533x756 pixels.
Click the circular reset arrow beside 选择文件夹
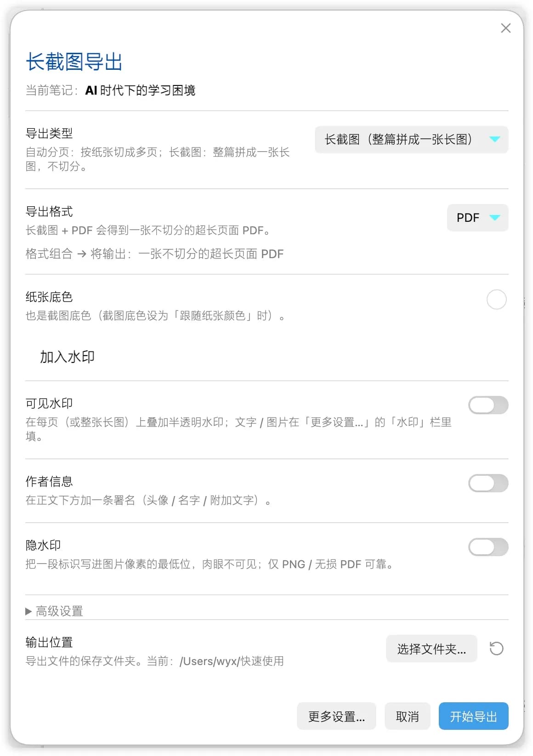(x=496, y=649)
